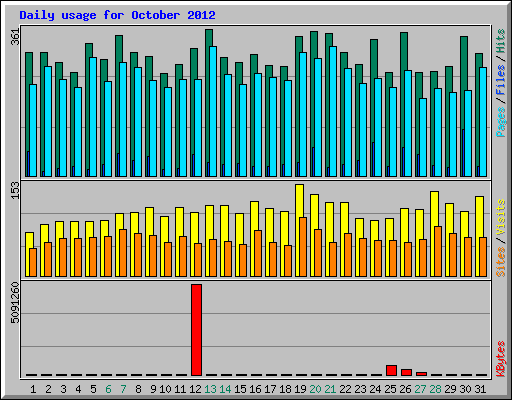Image resolution: width=512 pixels, height=400 pixels.
Task: Click the red KBytes bar for day 26
Action: click(406, 372)
